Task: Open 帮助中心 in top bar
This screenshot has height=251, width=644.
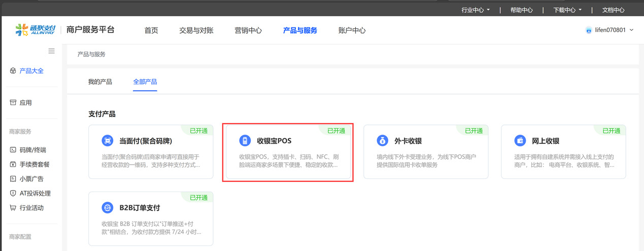Action: (x=521, y=10)
